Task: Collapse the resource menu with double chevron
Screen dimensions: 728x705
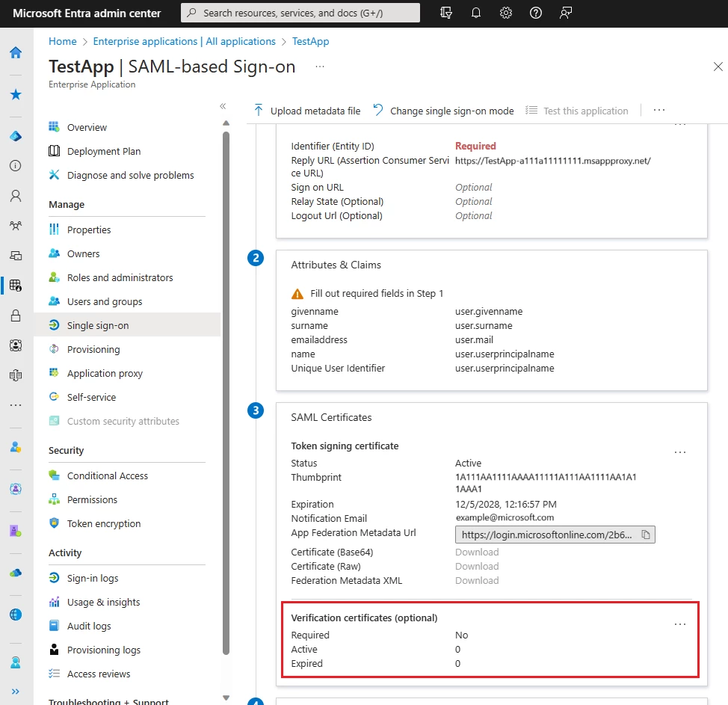Action: pos(223,106)
